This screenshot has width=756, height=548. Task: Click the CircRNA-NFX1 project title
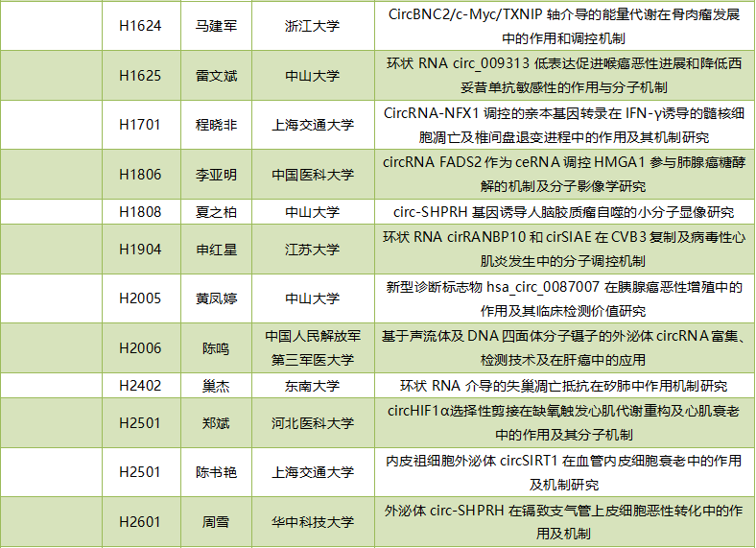tap(564, 125)
